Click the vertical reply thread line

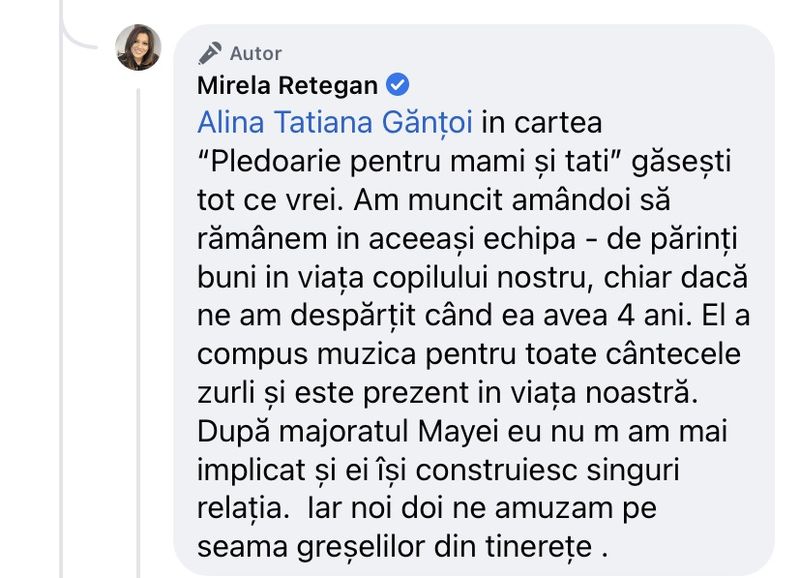pos(139,330)
